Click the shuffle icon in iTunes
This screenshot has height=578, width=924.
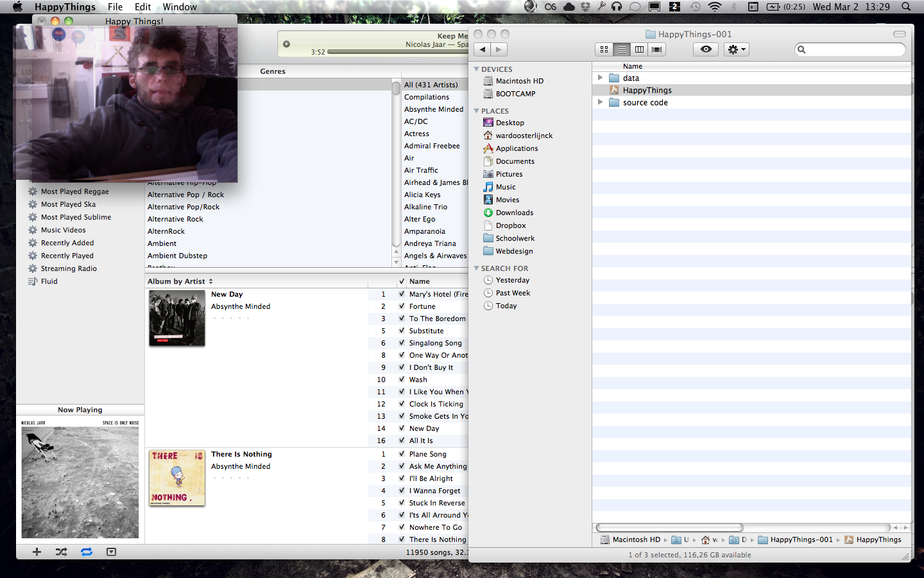click(61, 552)
